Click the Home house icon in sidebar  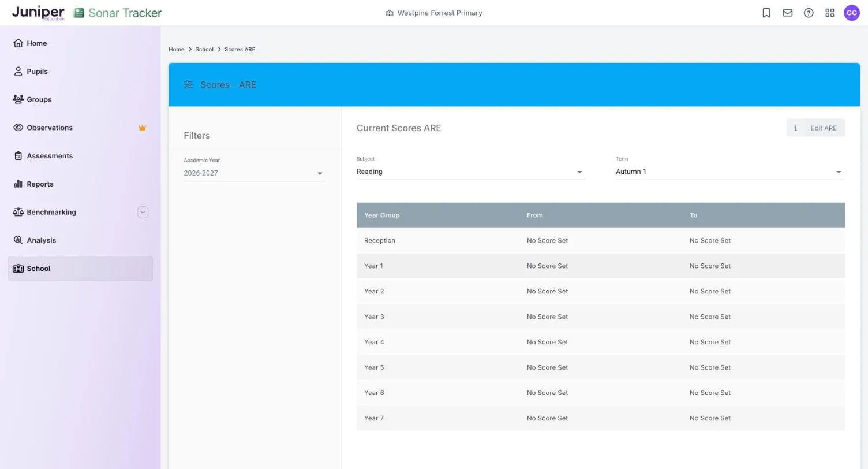(18, 43)
